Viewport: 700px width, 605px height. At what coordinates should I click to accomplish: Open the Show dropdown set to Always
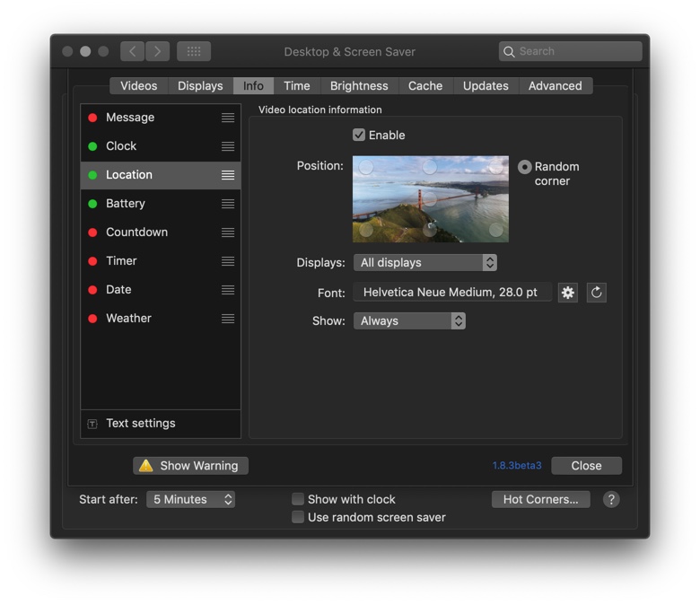409,321
